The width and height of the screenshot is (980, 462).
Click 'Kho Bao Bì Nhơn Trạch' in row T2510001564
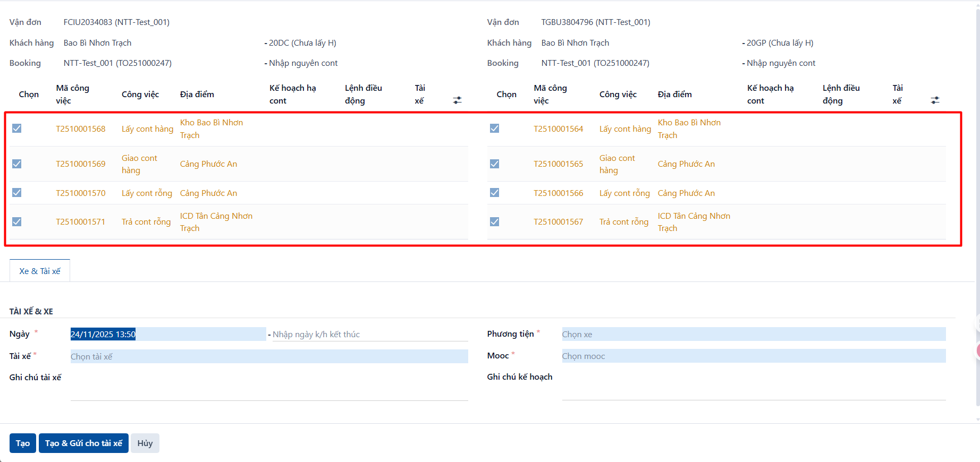[x=689, y=129]
